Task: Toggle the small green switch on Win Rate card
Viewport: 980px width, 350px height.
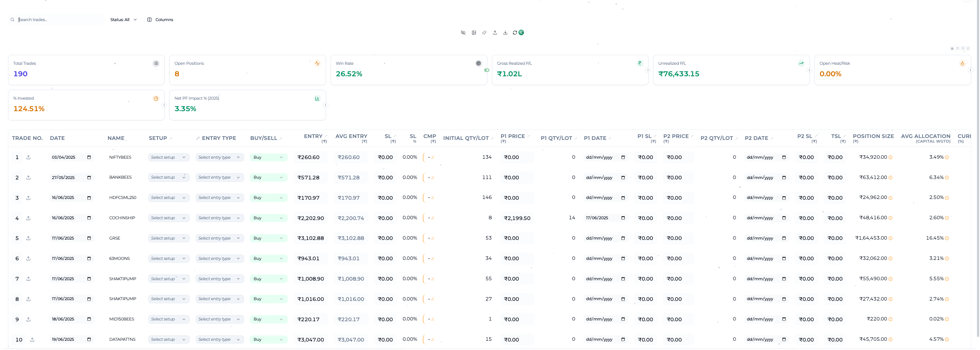Action: point(487,70)
